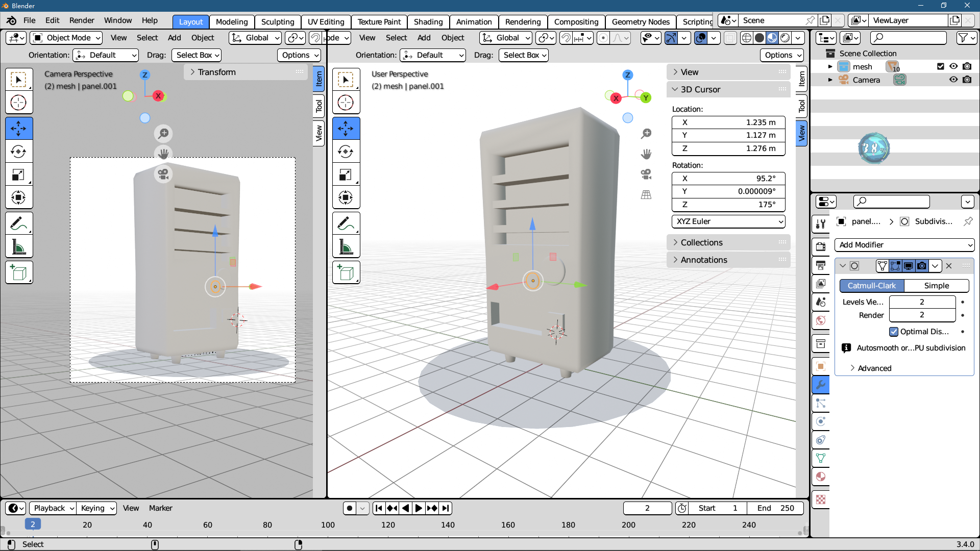The image size is (980, 551).
Task: Open the Sculpting workspace tab
Action: (278, 22)
